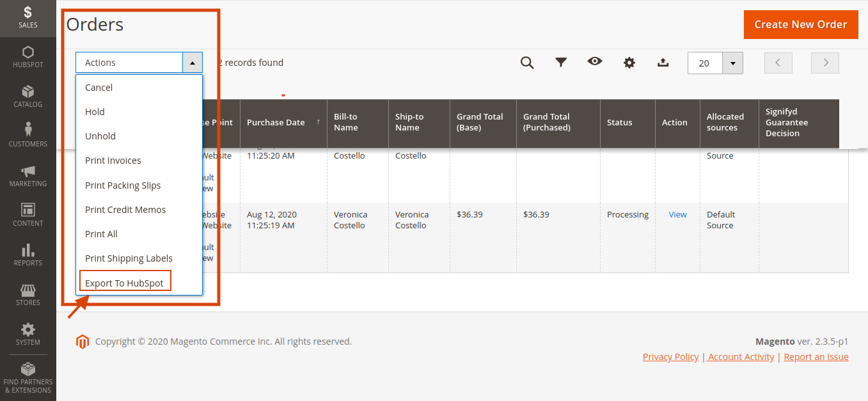Open the System sidebar menu
The height and width of the screenshot is (401, 868).
point(28,334)
